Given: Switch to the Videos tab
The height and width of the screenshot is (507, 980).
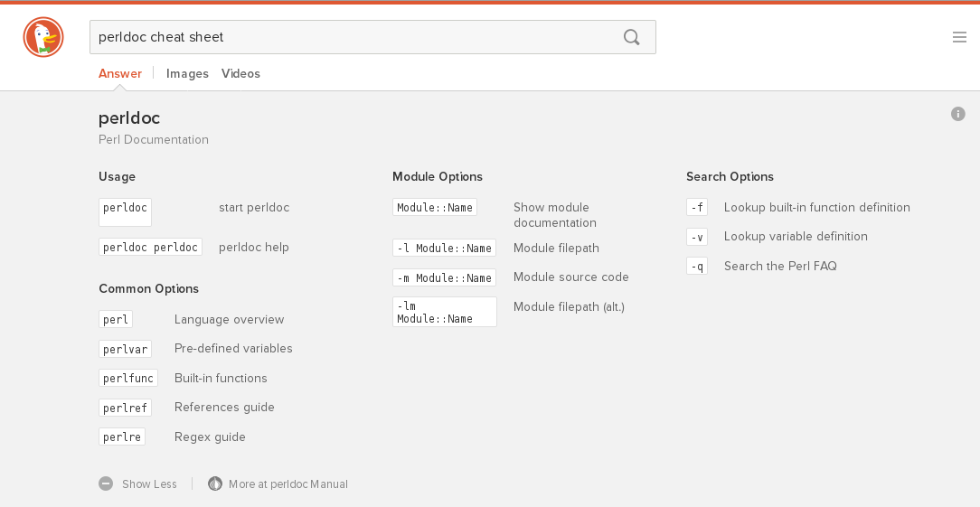Looking at the screenshot, I should tap(240, 73).
